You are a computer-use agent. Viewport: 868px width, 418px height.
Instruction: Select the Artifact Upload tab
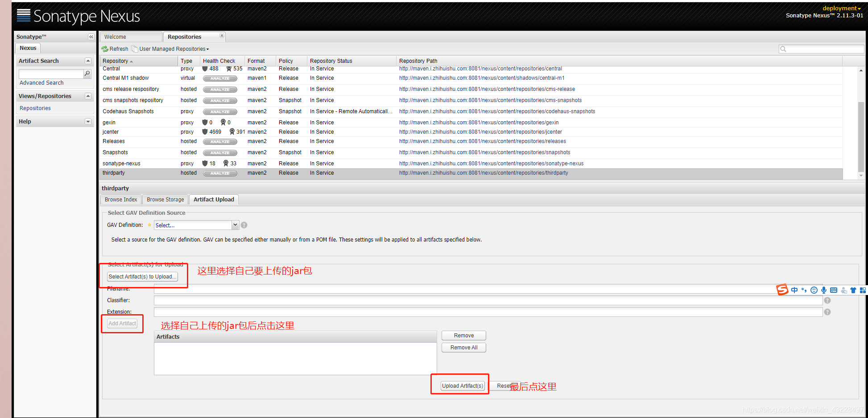tap(214, 200)
